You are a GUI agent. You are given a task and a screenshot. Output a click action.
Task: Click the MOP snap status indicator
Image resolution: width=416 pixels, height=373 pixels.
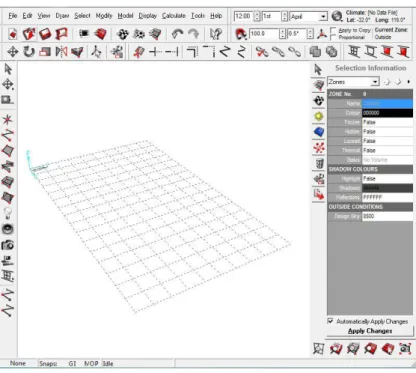[x=91, y=364]
